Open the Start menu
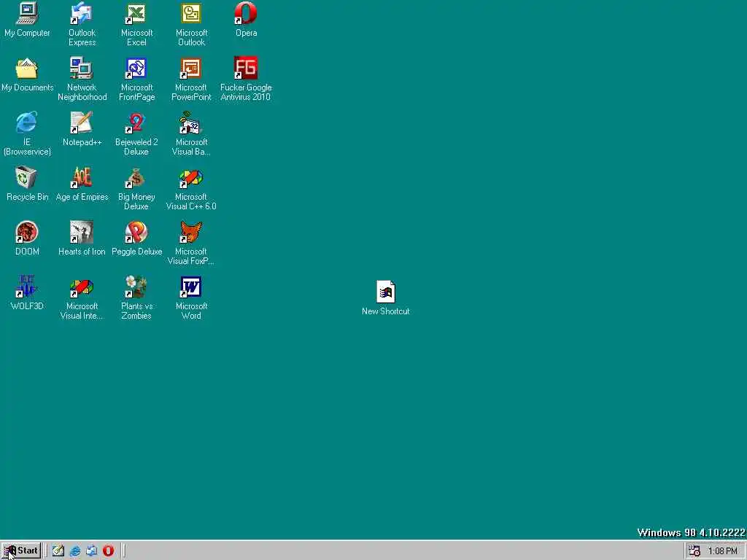 (x=21, y=551)
